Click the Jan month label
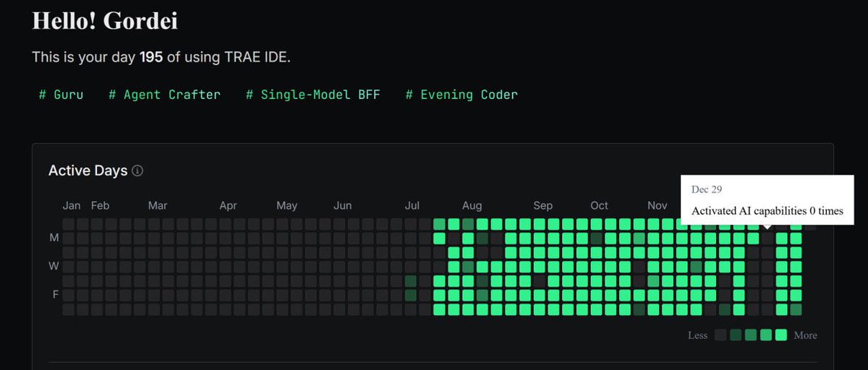This screenshot has height=370, width=868. (x=72, y=206)
